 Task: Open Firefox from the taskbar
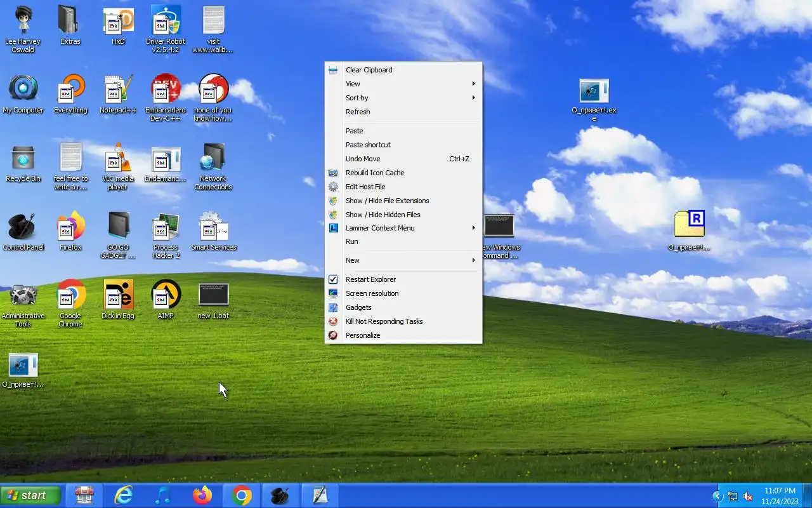pos(202,495)
